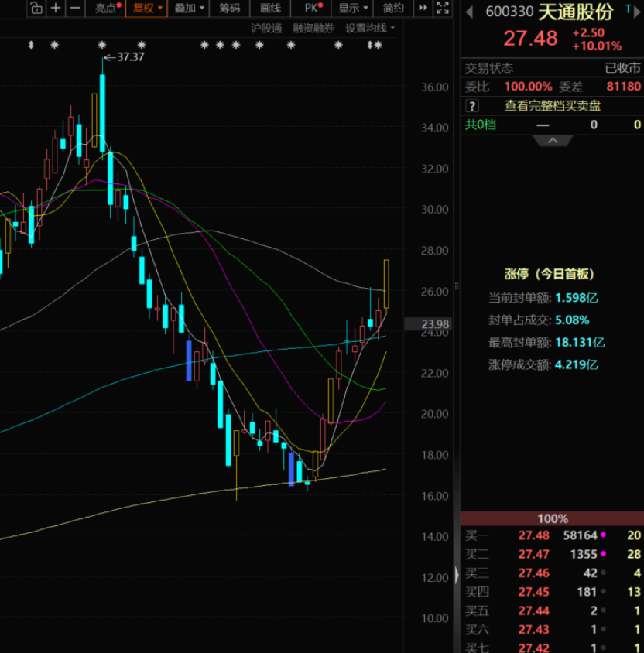
Task: Click the 36.00 price axis label
Action: [x=434, y=87]
